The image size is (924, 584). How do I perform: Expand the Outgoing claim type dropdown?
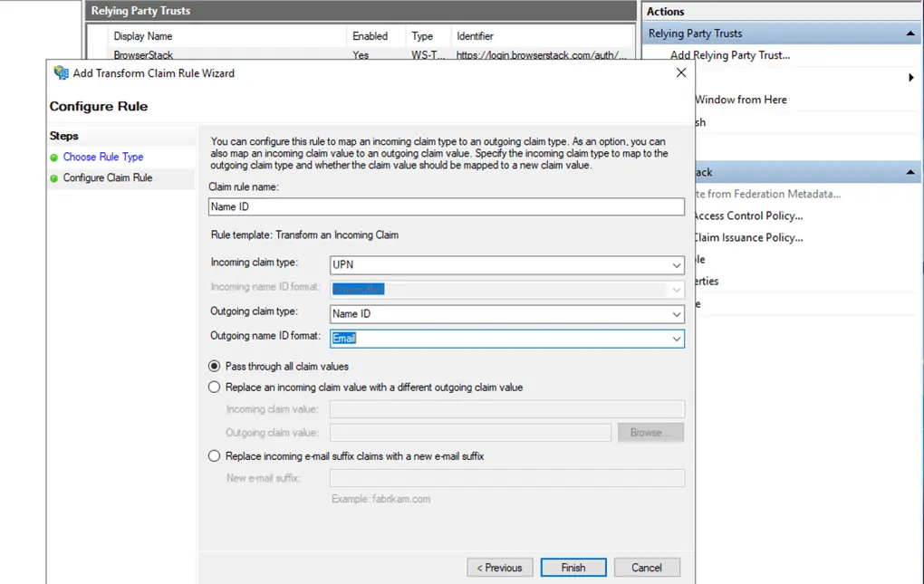[676, 314]
